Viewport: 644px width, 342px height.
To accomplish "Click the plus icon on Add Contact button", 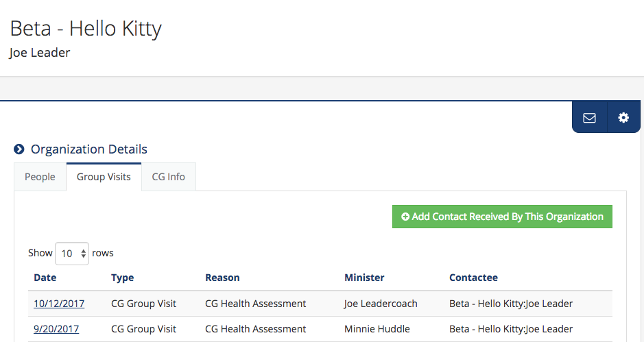I will point(405,217).
